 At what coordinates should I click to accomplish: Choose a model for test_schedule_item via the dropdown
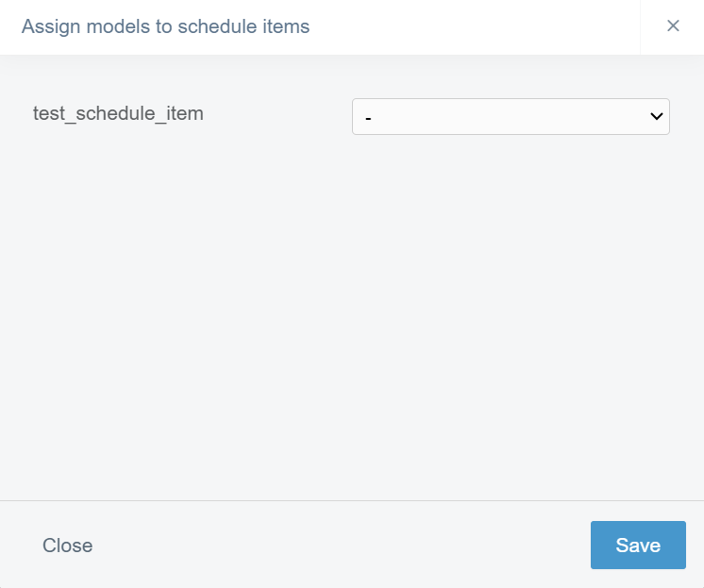(x=510, y=117)
